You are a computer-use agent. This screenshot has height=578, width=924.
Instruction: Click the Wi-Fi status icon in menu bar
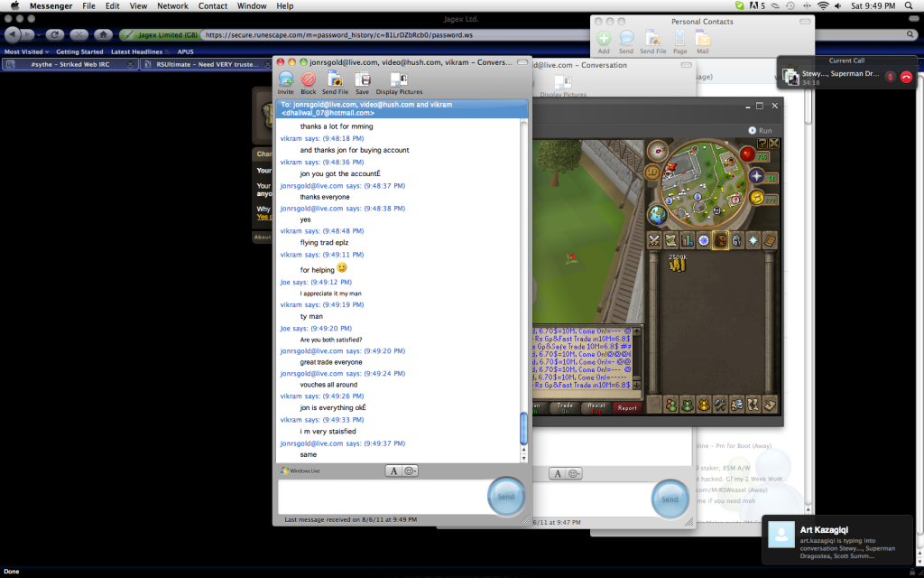pyautogui.click(x=823, y=6)
